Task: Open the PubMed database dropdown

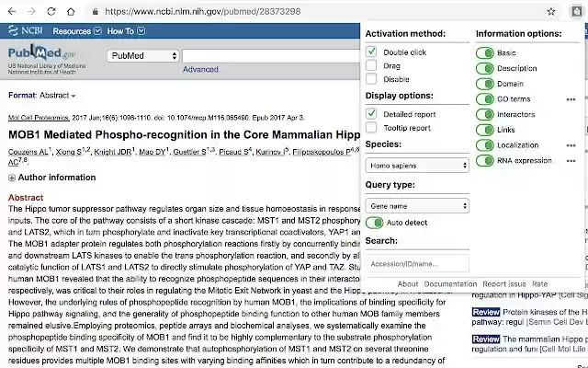Action: point(143,56)
